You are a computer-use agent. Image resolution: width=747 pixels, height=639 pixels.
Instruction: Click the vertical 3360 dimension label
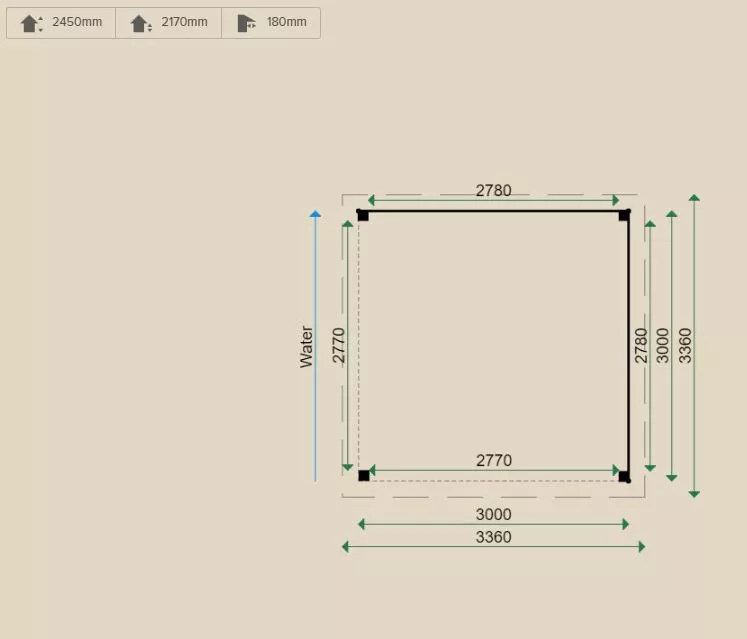[x=685, y=345]
